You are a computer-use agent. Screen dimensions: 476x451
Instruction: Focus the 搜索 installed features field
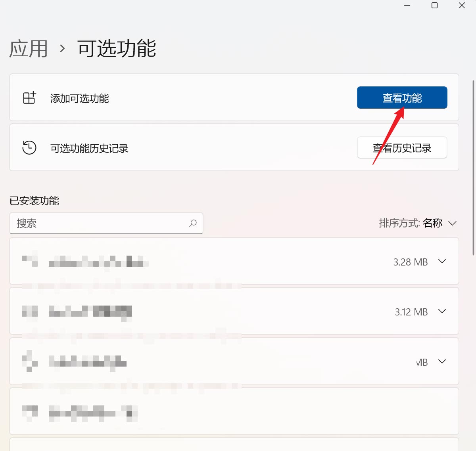point(106,223)
